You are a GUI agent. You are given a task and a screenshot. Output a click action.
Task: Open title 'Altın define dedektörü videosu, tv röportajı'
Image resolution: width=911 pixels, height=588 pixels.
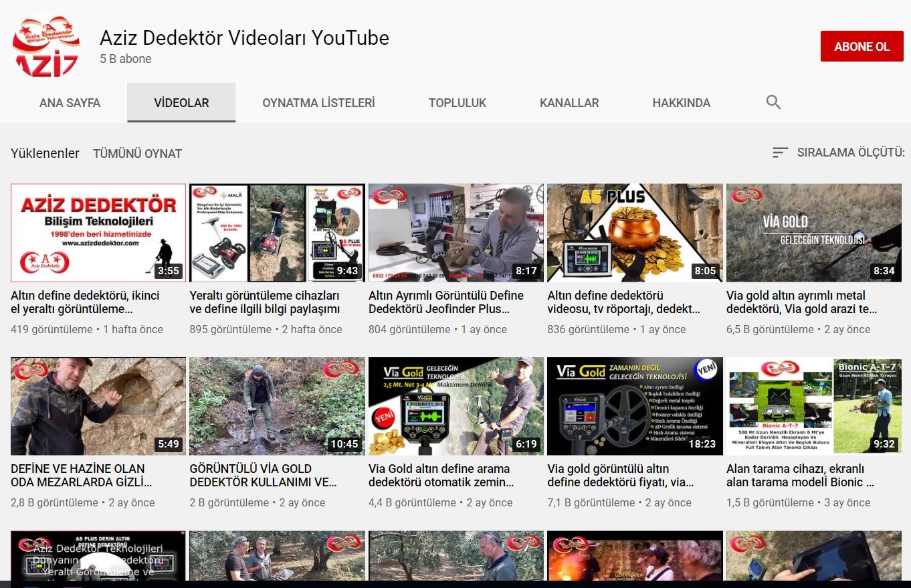(x=624, y=302)
